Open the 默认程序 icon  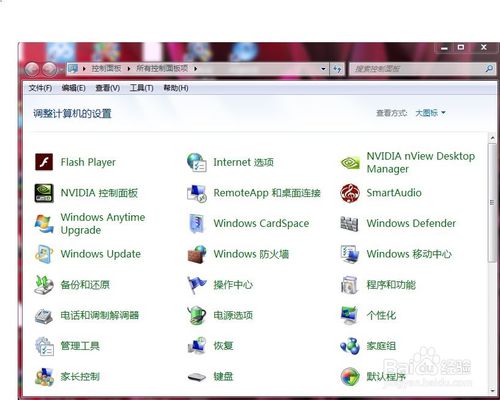tap(350, 377)
